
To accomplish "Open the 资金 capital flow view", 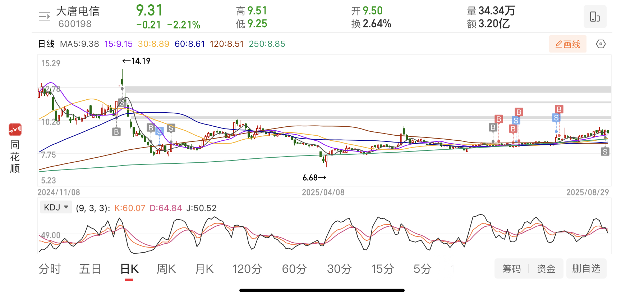I will click(x=546, y=268).
